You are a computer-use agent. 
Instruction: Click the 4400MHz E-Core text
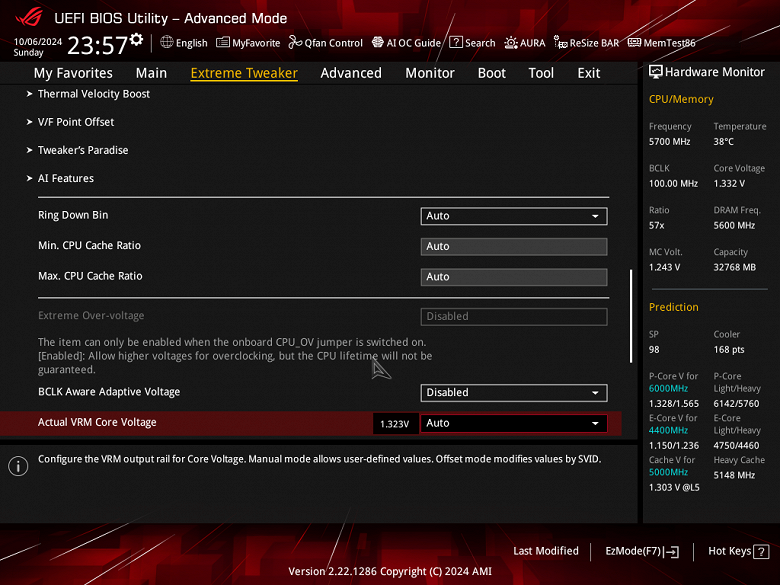[668, 430]
